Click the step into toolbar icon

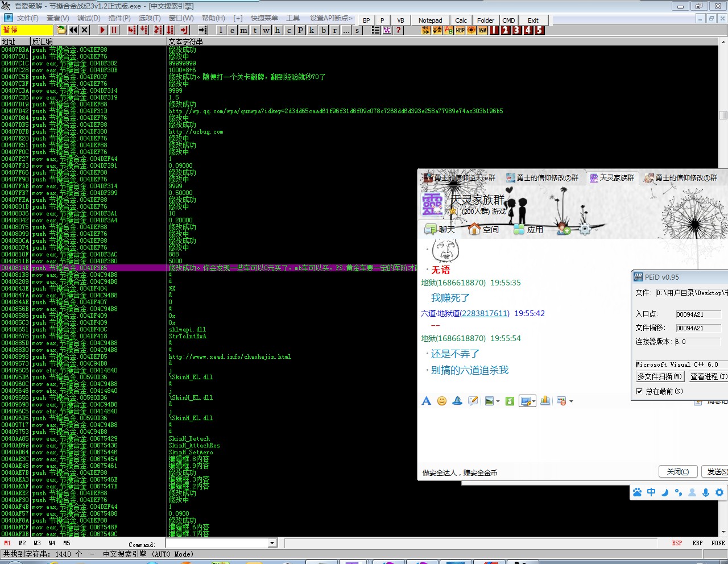click(133, 30)
